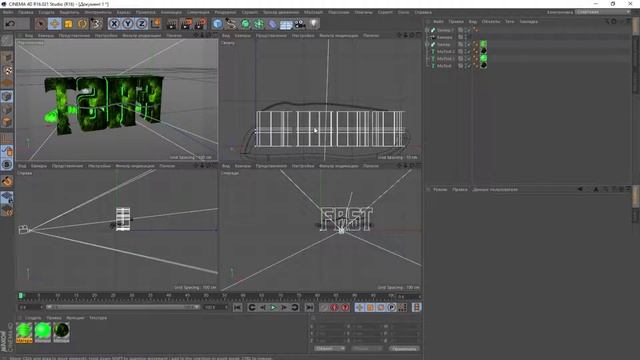Open the Размер size mode dropdown

[x=366, y=349]
